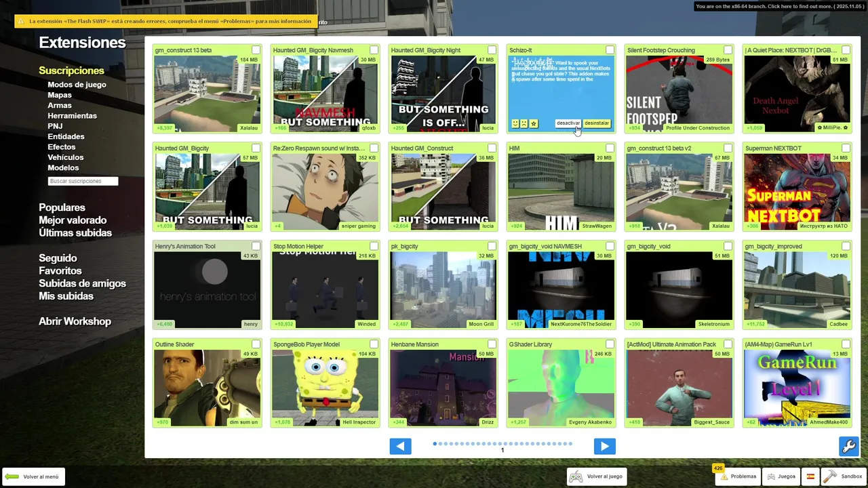Image resolution: width=868 pixels, height=488 pixels.
Task: Tick the Haunted GM_Bigcity Night checkbox
Action: [x=492, y=50]
